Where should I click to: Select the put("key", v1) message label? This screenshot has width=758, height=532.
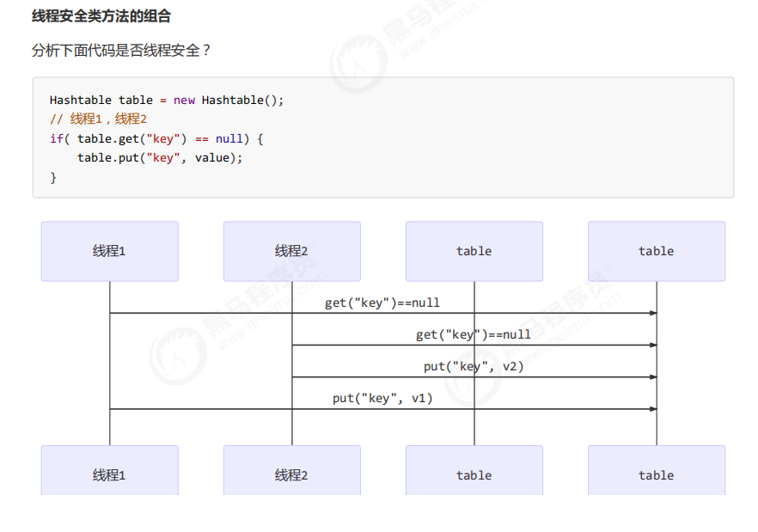tap(382, 398)
